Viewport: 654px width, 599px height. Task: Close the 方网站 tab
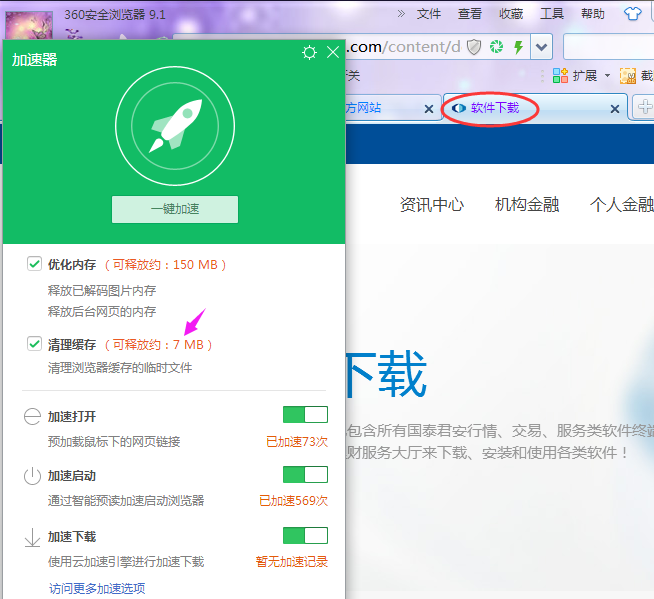(428, 109)
